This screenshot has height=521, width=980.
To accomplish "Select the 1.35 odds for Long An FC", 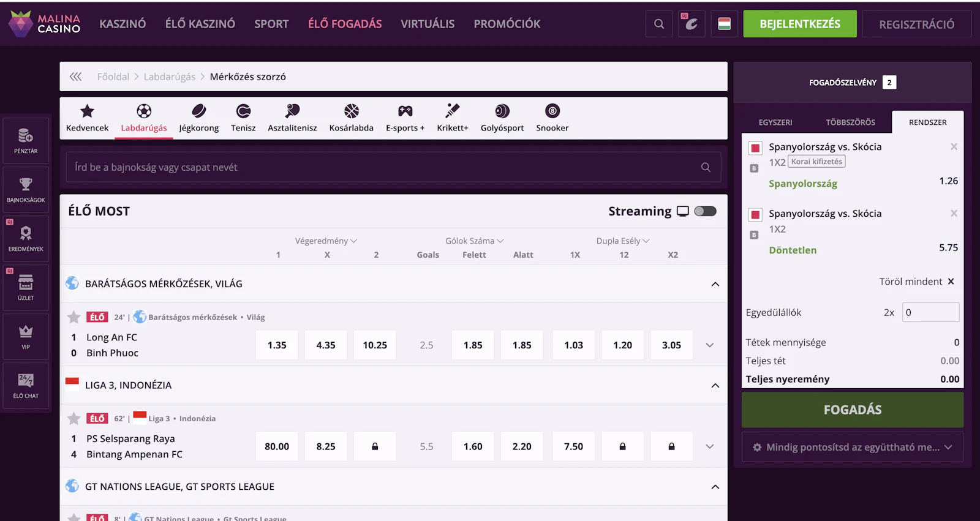I will coord(277,345).
